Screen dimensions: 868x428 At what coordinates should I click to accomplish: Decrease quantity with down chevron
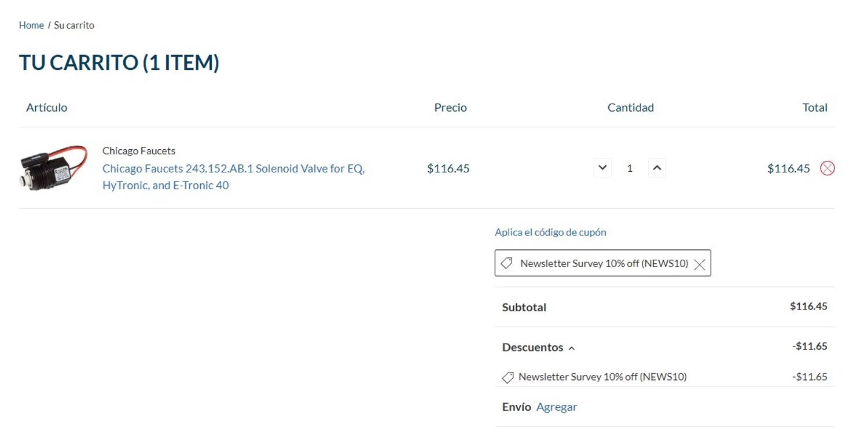(602, 168)
